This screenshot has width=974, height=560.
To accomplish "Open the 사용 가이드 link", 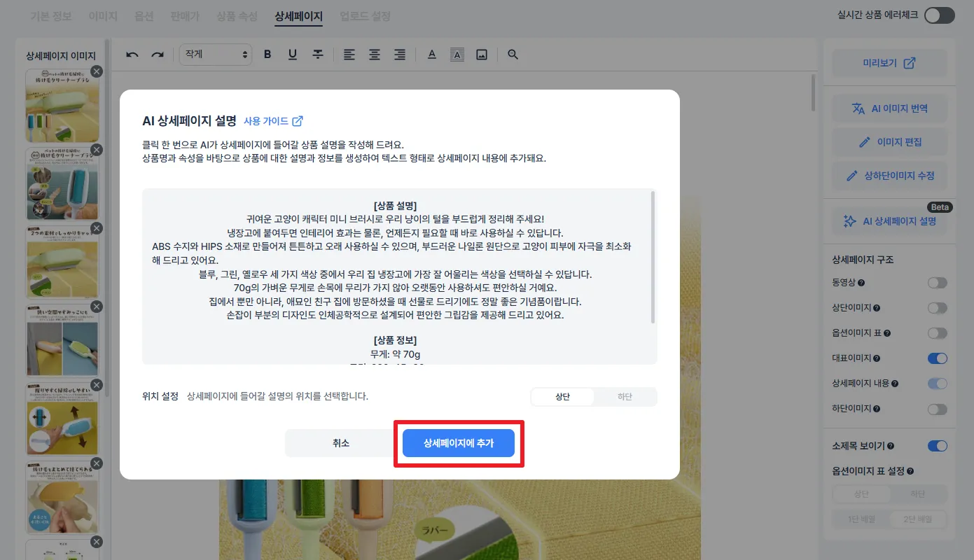I will tap(273, 121).
